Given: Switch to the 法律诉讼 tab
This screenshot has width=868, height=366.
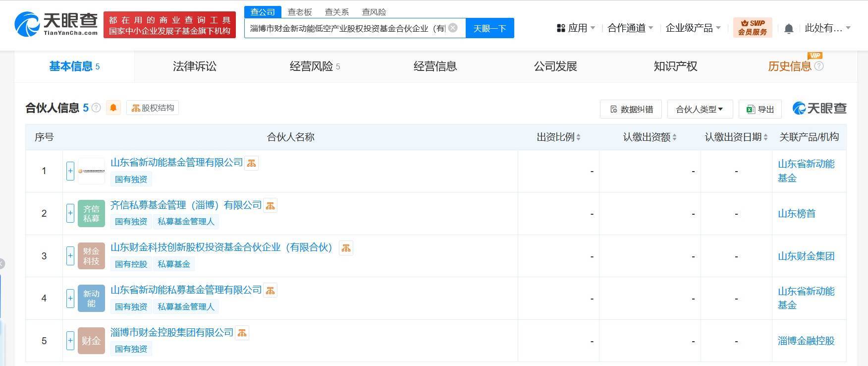Looking at the screenshot, I should pos(195,66).
